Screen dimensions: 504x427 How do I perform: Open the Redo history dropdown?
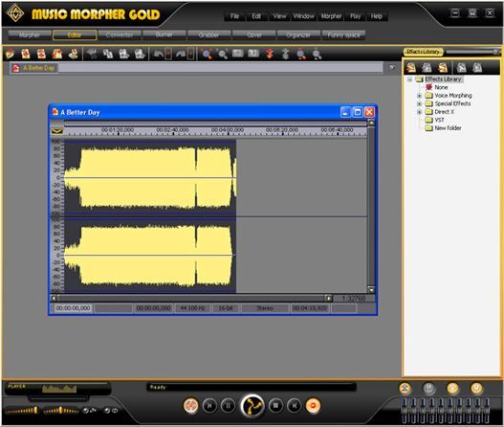pyautogui.click(x=190, y=54)
